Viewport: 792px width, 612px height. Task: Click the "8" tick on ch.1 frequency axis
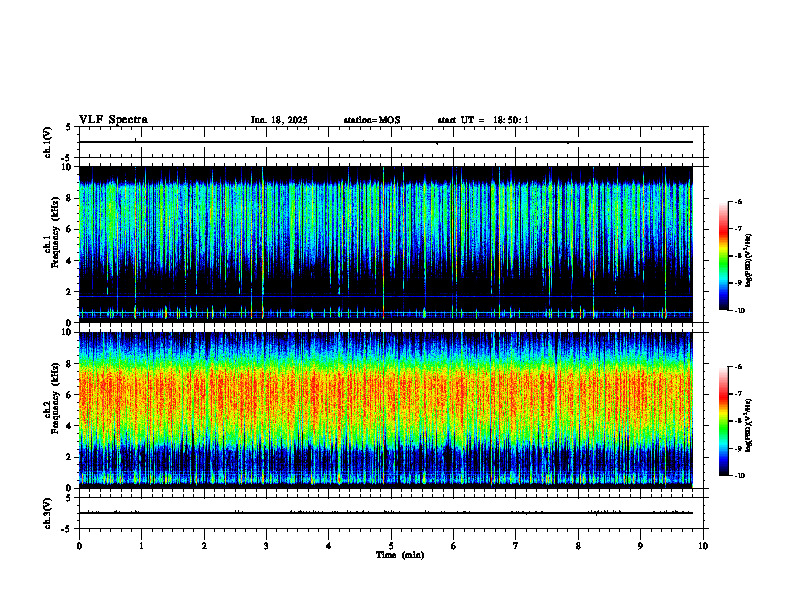coord(70,198)
